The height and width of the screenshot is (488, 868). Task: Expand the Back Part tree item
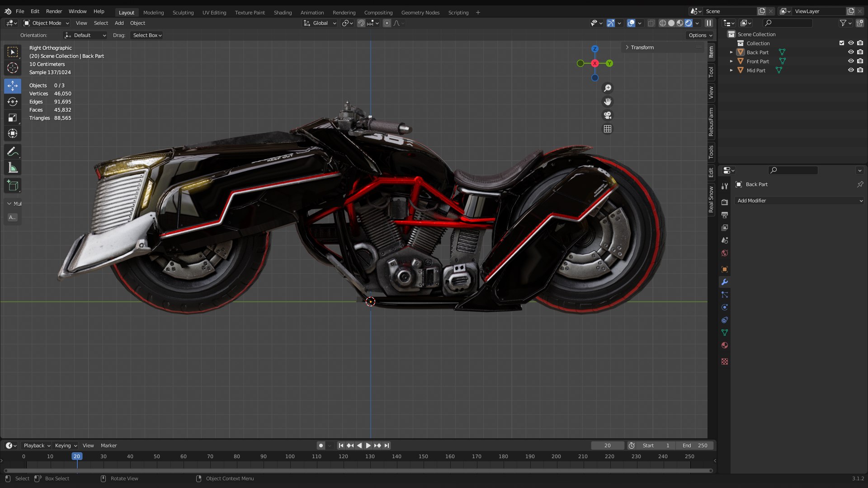[x=731, y=52]
